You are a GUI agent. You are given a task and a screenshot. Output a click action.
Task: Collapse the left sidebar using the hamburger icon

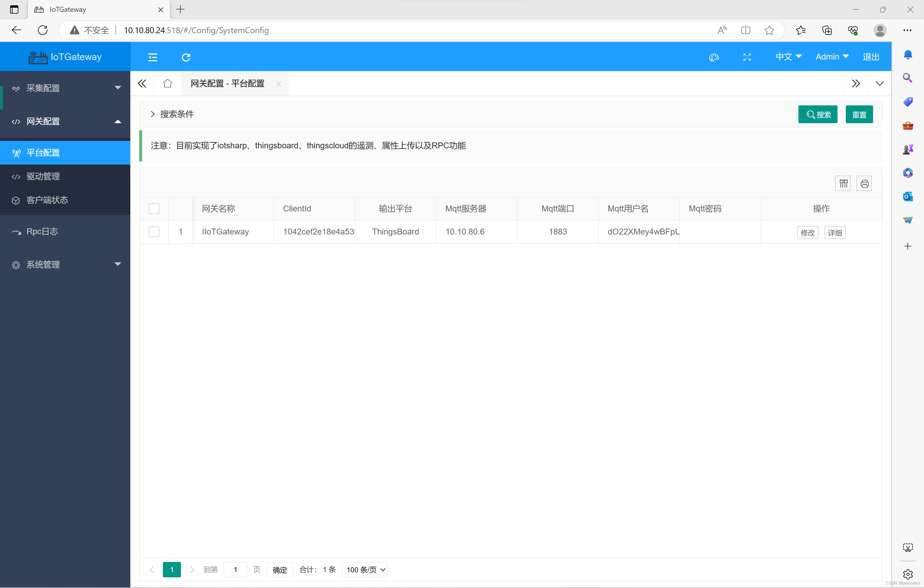coord(152,57)
